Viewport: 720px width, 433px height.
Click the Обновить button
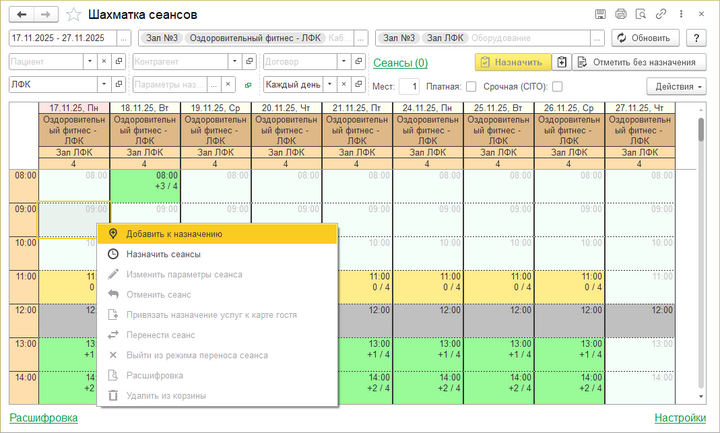click(x=647, y=38)
